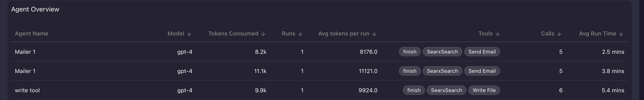Click the Runs column sort arrow
The height and width of the screenshot is (100, 644).
pyautogui.click(x=300, y=34)
